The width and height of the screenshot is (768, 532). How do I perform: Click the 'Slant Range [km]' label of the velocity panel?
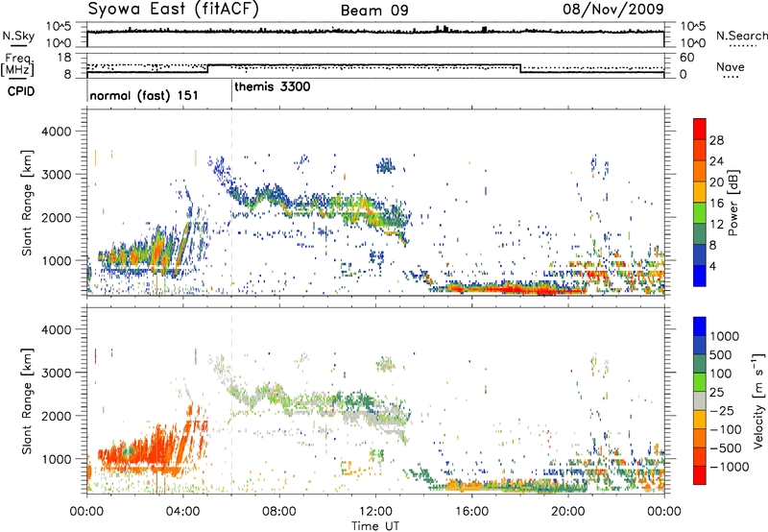coord(27,400)
